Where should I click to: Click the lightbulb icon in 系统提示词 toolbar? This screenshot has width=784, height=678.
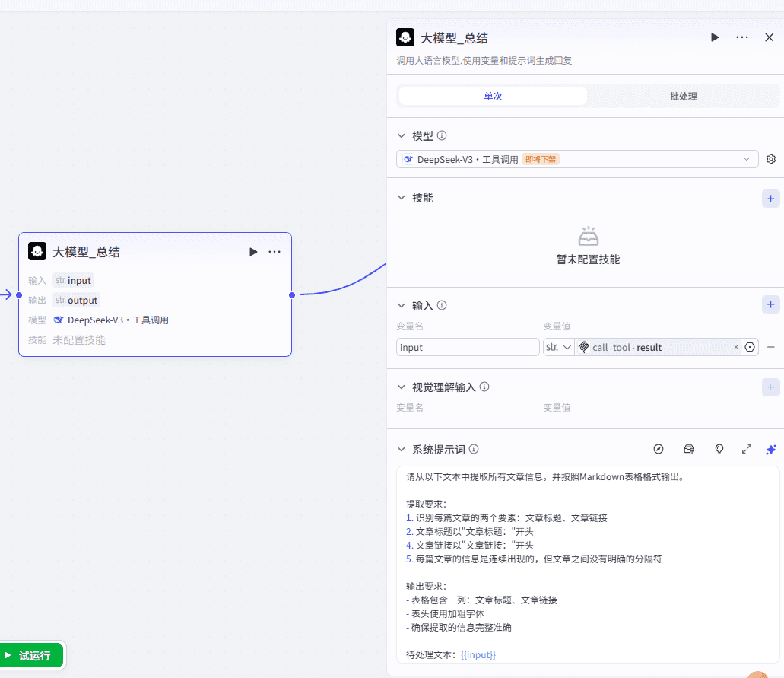pos(719,449)
